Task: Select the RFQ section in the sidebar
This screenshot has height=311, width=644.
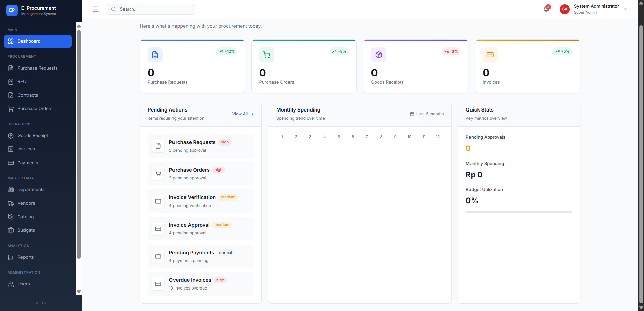Action: point(22,81)
